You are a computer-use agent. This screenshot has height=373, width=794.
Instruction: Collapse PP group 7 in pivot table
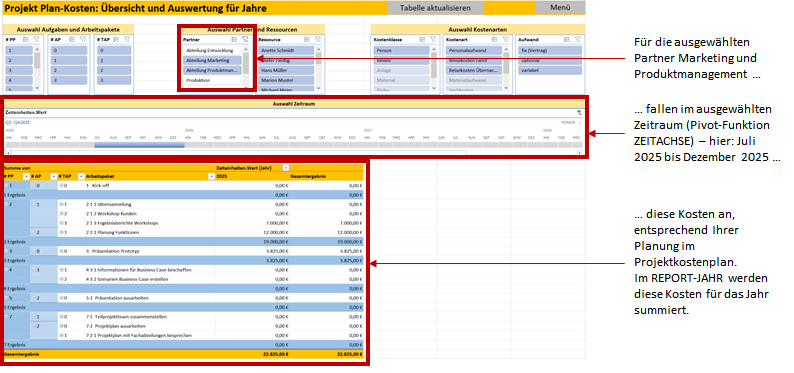[6, 317]
